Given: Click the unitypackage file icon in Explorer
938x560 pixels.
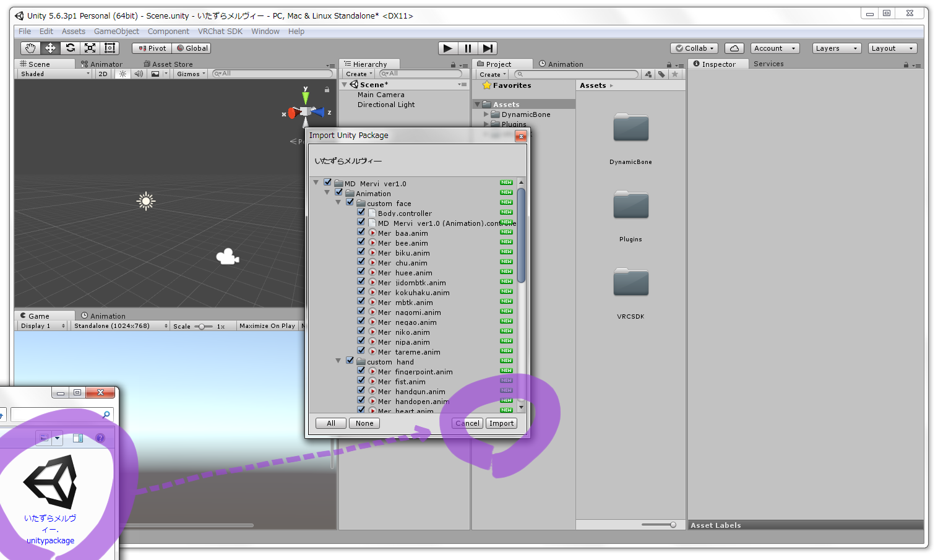Looking at the screenshot, I should click(50, 482).
